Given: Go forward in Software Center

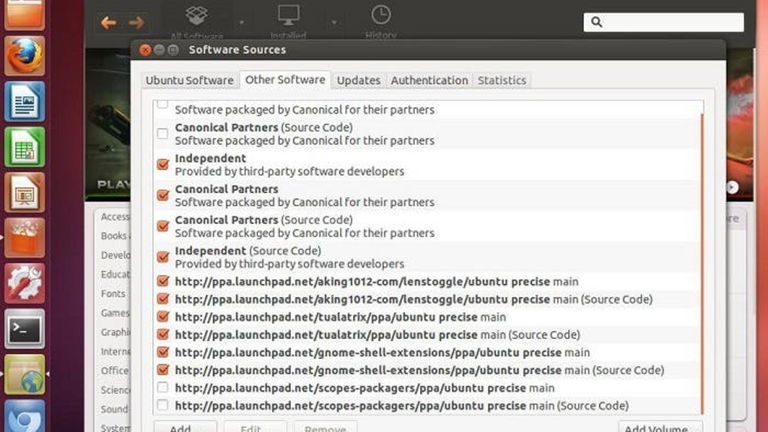Looking at the screenshot, I should click(x=136, y=23).
